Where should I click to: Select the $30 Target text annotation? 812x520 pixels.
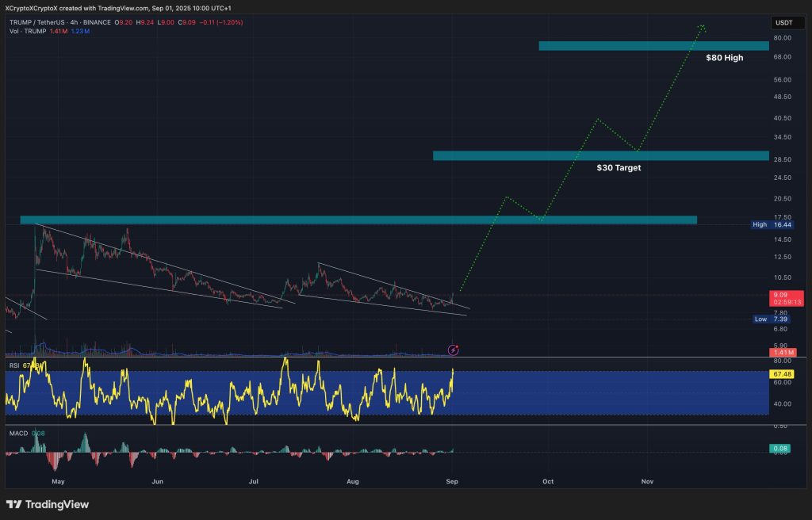[x=618, y=167]
